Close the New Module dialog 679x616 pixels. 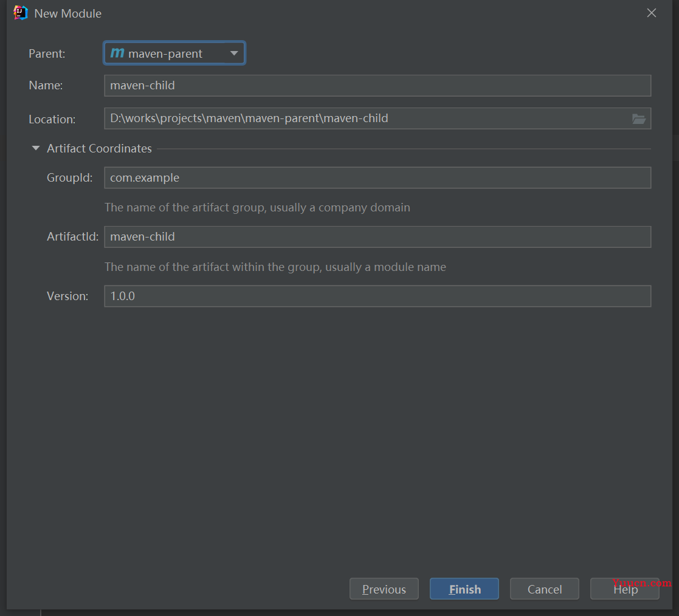tap(651, 13)
